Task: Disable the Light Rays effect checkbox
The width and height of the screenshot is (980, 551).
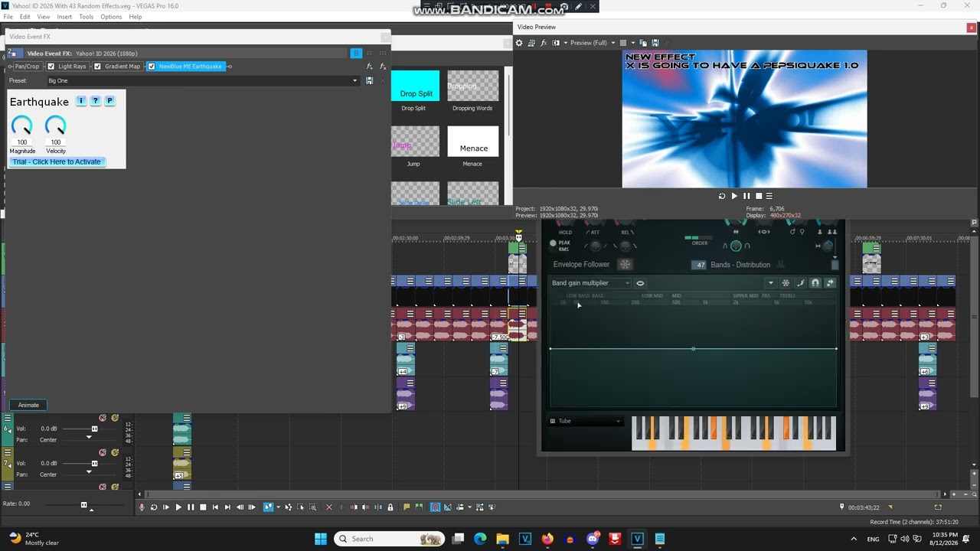Action: pyautogui.click(x=51, y=67)
